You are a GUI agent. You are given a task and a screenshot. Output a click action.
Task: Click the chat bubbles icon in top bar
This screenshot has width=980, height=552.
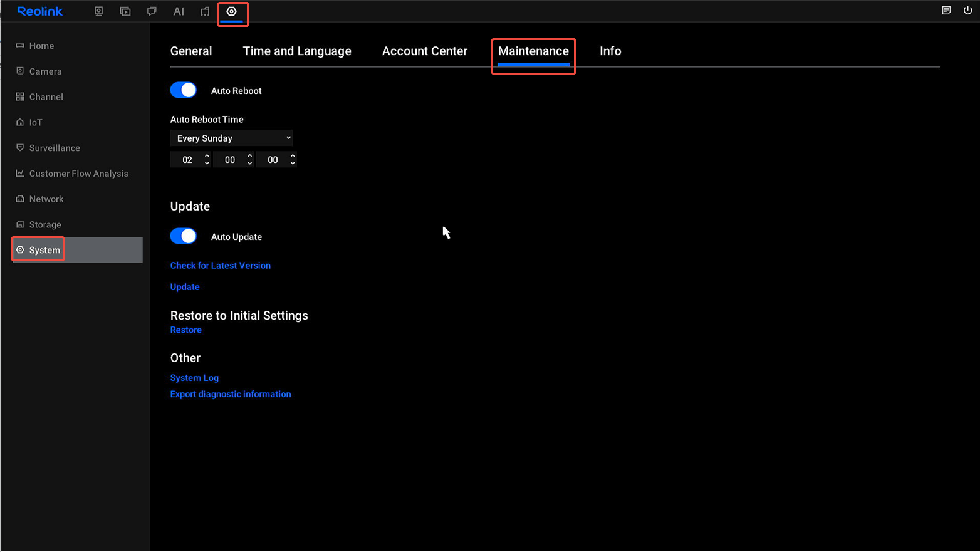tap(152, 11)
